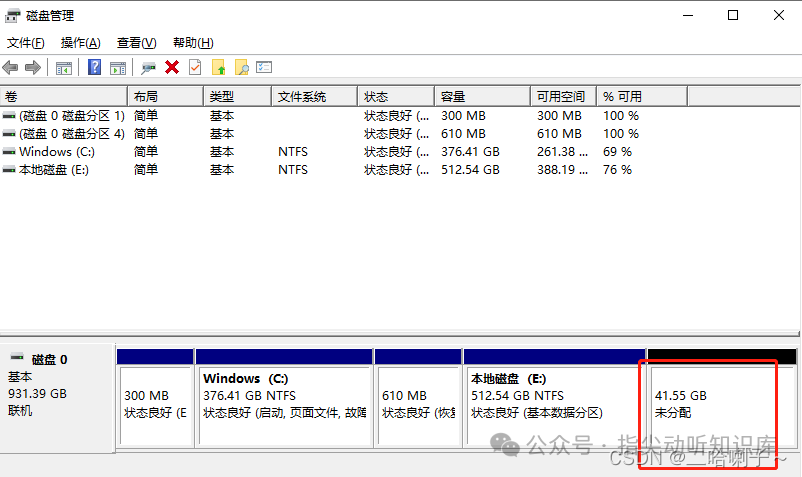Sort by the 状态 column header

396,97
